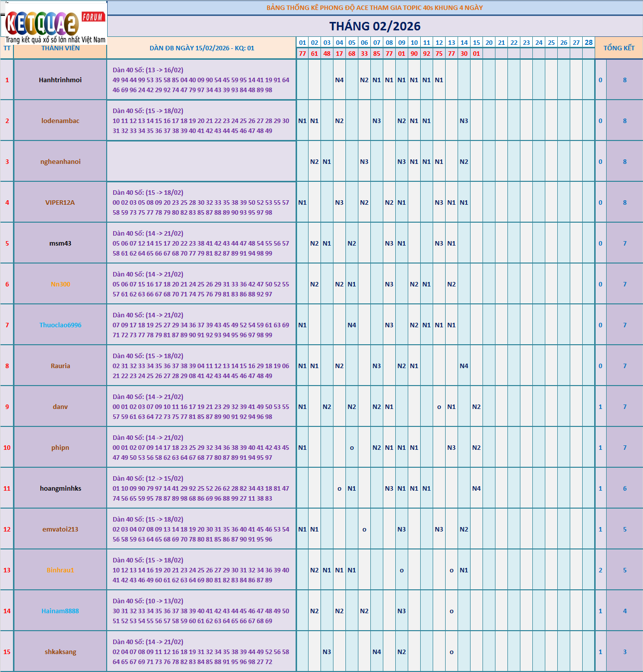This screenshot has height=672, width=643.
Task: Select the THÀNH VIÊN column header
Action: pos(60,48)
